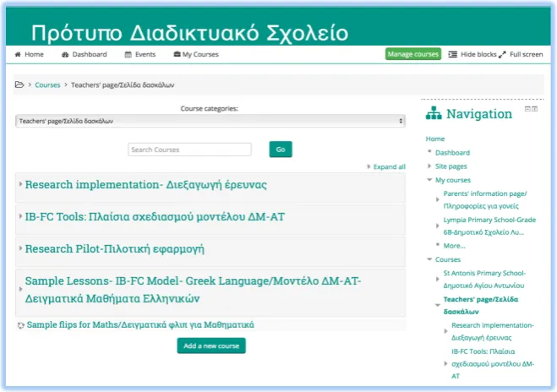The width and height of the screenshot is (557, 392).
Task: Expand Sample Lessons IB-FC Model arrow
Action: 20,290
